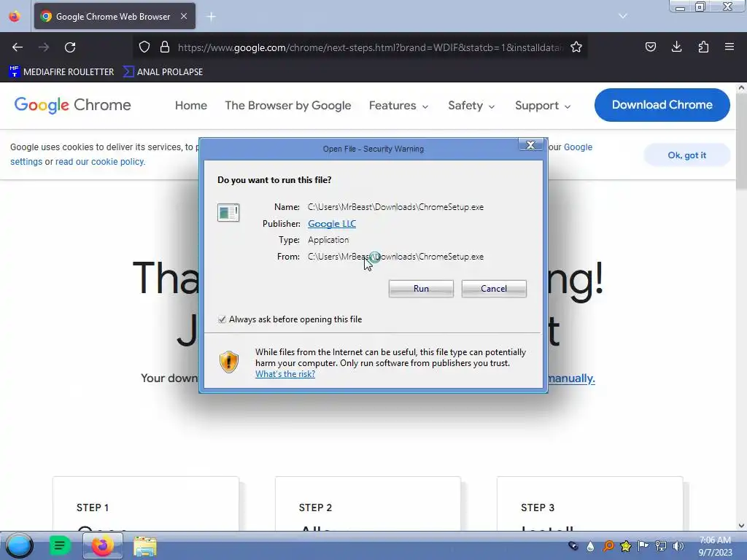Go to Home in Chrome navigation

point(191,105)
